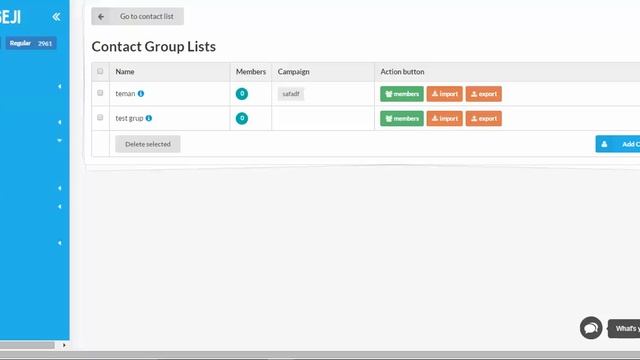Expand the fourth sidebar menu arrow
This screenshot has width=640, height=360.
[60, 188]
